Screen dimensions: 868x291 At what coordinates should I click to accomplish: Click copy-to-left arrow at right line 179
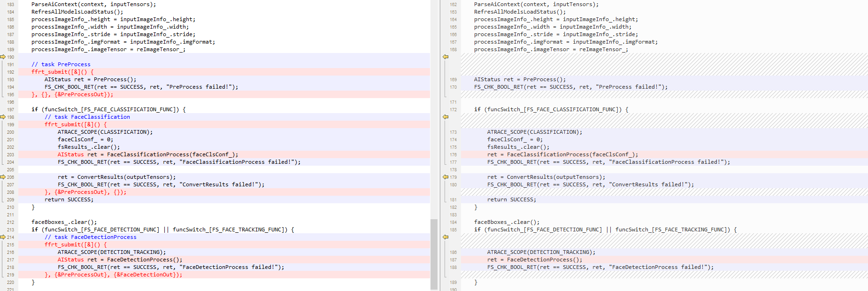click(446, 177)
